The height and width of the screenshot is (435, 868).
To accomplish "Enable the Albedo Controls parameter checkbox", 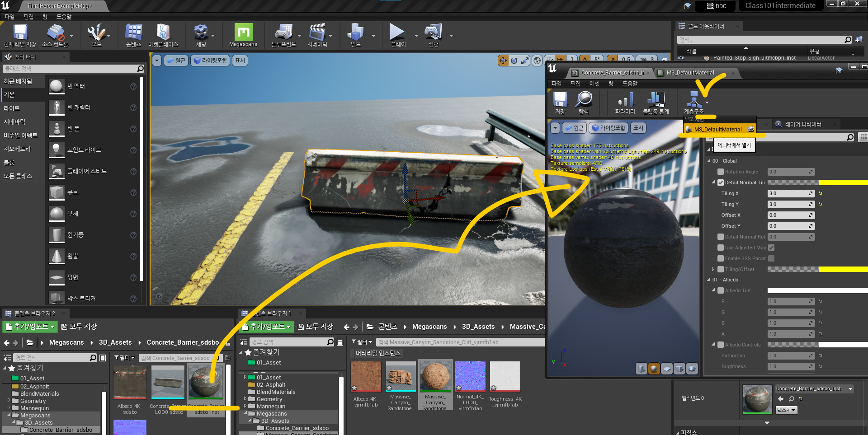I will pos(721,345).
